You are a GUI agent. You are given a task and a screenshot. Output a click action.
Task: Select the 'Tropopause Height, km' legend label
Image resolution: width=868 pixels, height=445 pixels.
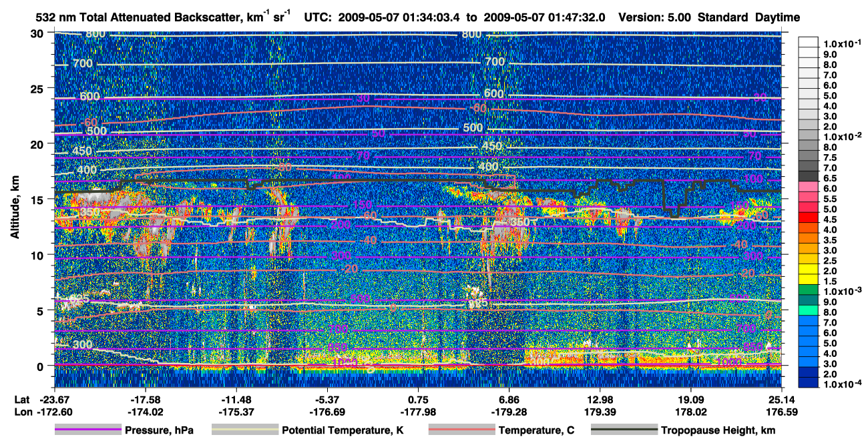coord(718,431)
